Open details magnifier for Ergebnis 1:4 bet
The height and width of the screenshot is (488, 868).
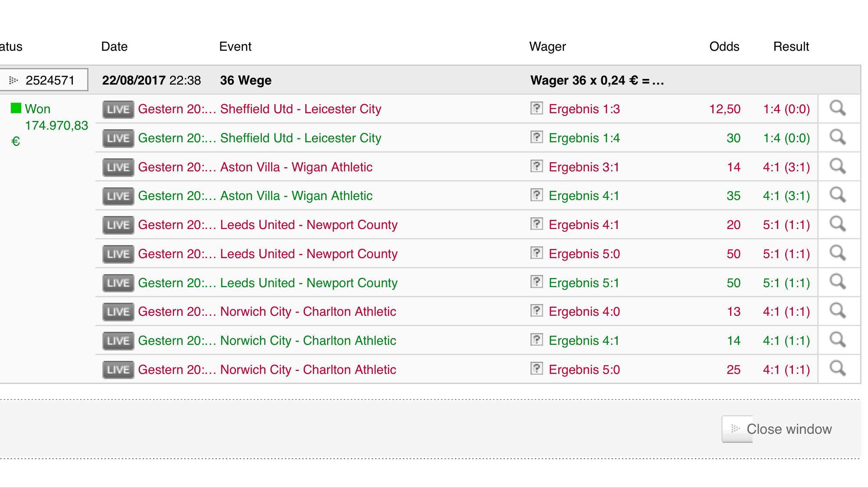tap(838, 138)
